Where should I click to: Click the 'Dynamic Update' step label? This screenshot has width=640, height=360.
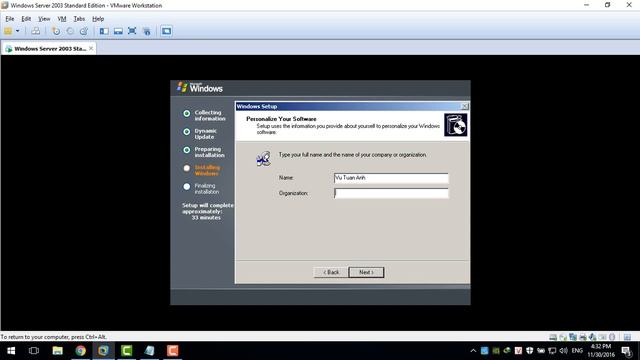[205, 134]
